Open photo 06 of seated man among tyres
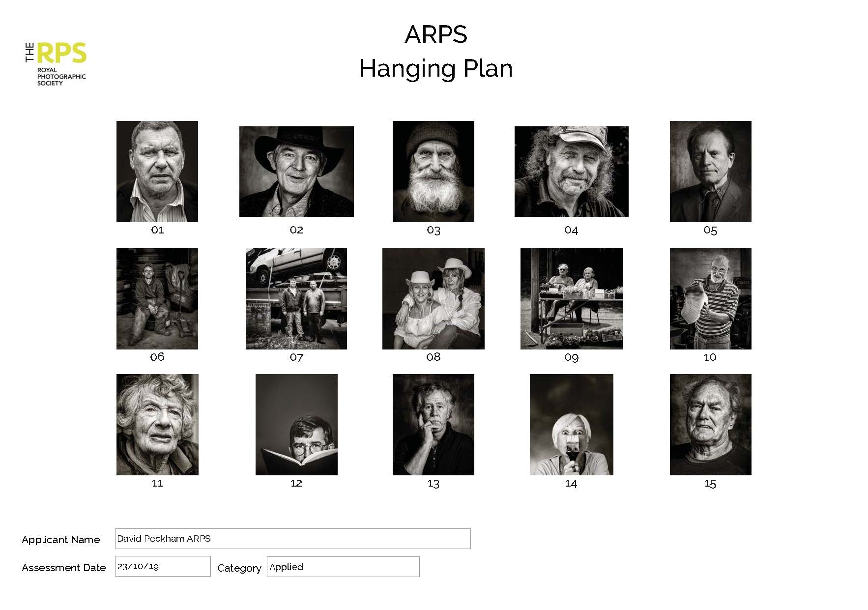 point(157,298)
